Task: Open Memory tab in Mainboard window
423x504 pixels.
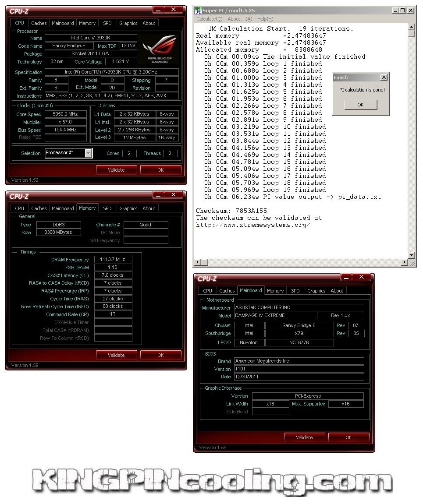Action: (x=275, y=291)
